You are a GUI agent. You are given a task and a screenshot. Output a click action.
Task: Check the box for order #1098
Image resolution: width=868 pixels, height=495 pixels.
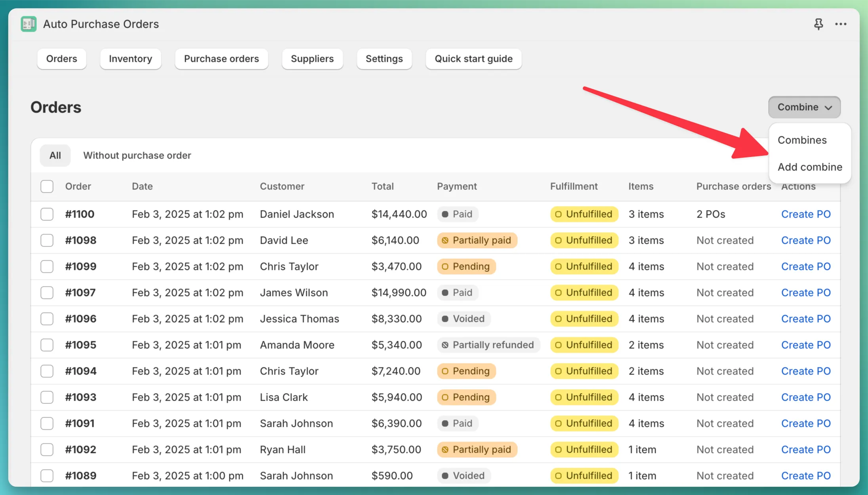coord(47,240)
